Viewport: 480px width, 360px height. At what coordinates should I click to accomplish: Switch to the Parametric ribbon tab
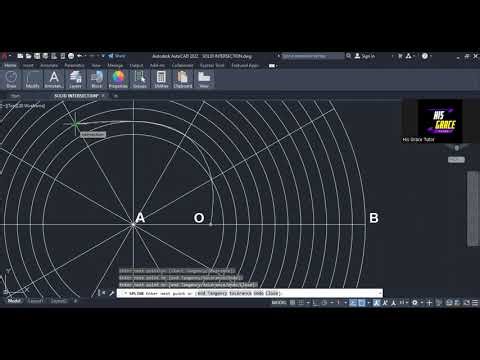pos(74,65)
